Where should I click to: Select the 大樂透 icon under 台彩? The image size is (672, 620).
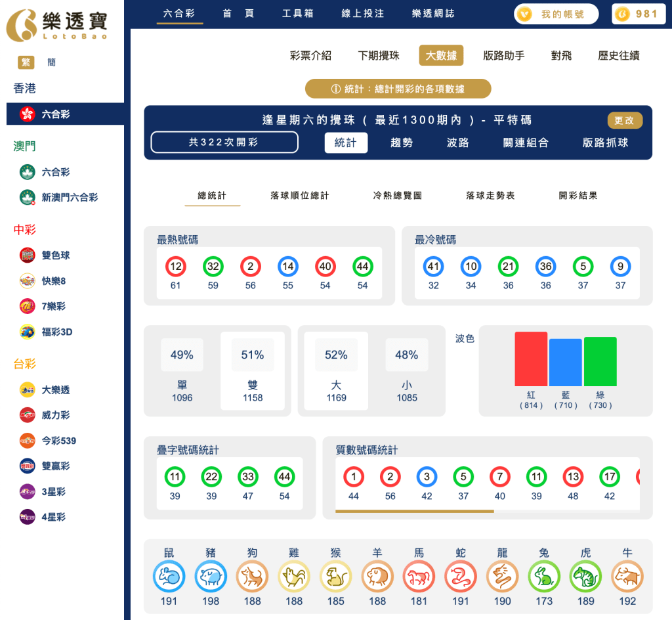tap(26, 390)
